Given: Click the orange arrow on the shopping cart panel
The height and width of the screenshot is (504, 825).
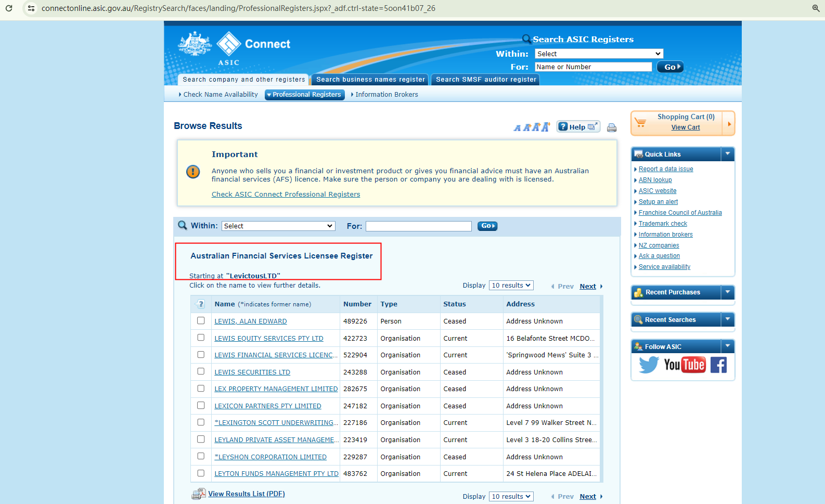Looking at the screenshot, I should point(729,124).
